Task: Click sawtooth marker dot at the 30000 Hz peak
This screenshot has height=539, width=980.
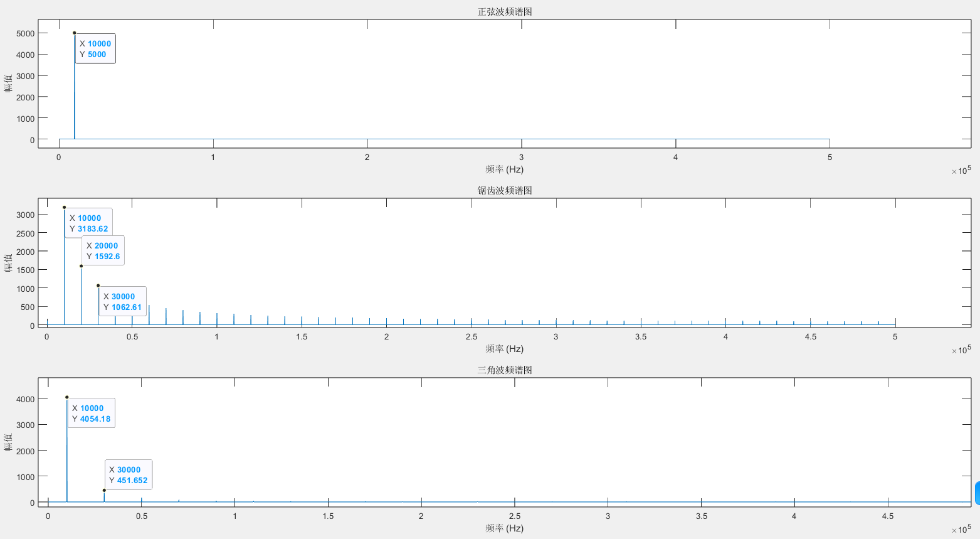Action: pyautogui.click(x=98, y=286)
